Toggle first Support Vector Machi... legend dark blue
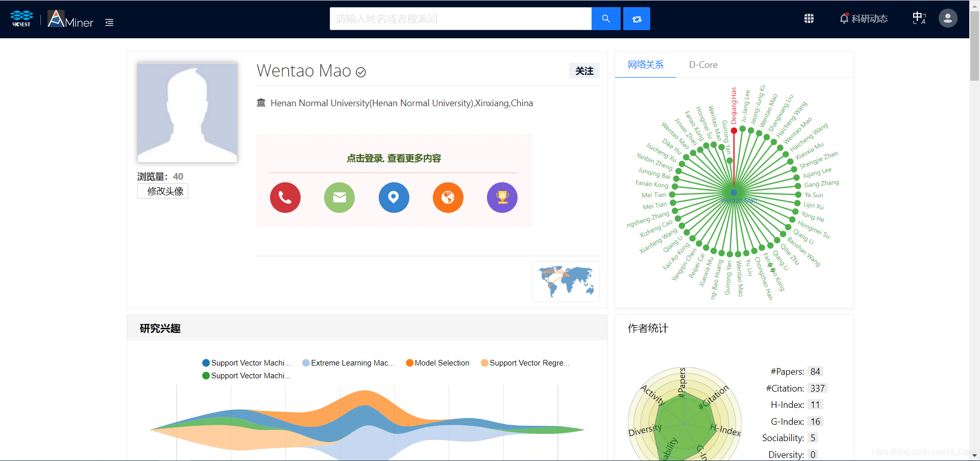The height and width of the screenshot is (461, 980). 246,363
